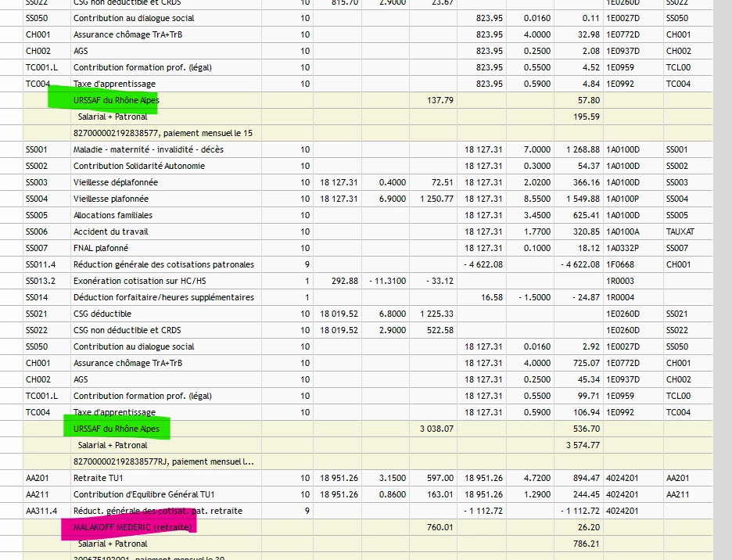The height and width of the screenshot is (560, 732).
Task: Select 'Réduction générale des cotisations patronales' label
Action: pyautogui.click(x=164, y=264)
